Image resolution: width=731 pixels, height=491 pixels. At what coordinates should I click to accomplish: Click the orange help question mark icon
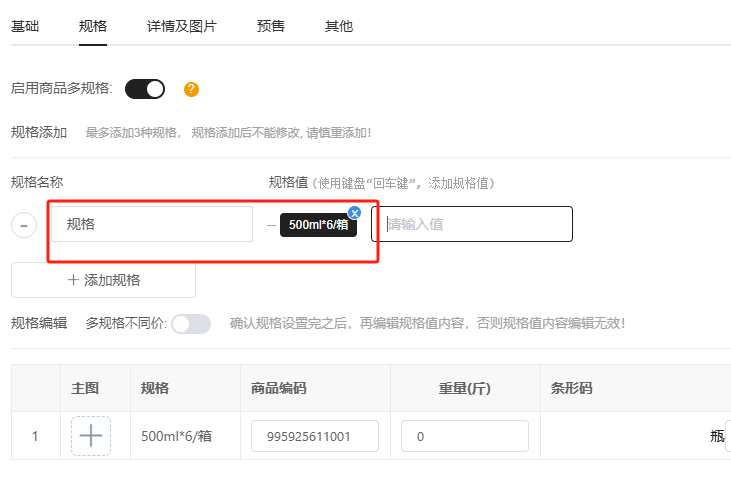pyautogui.click(x=191, y=89)
